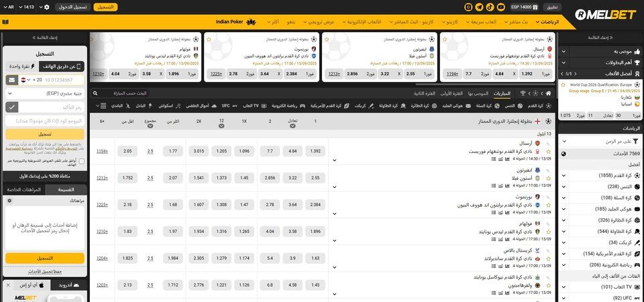Click the EGP 14000 gift bonus badge
The width and height of the screenshot is (644, 302).
tap(524, 7)
